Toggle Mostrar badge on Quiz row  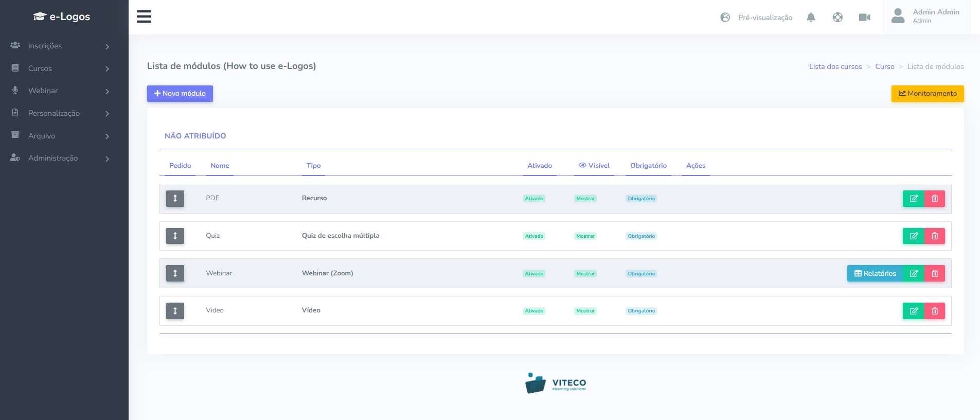[585, 236]
